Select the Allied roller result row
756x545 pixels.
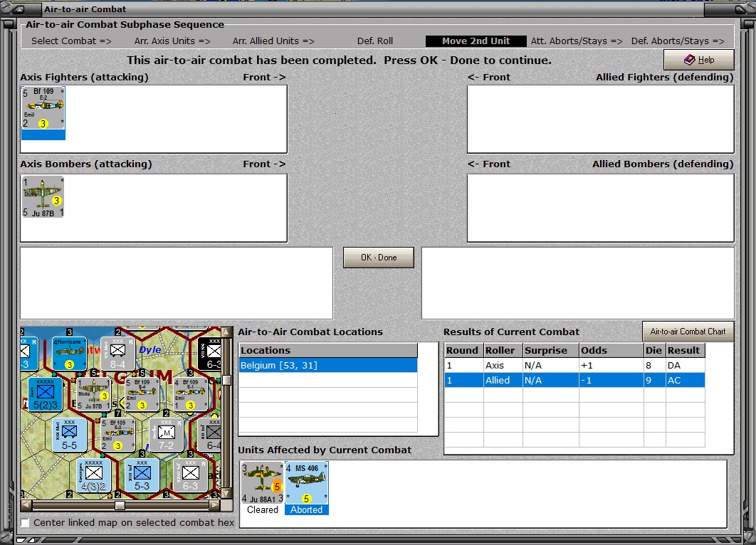[574, 380]
